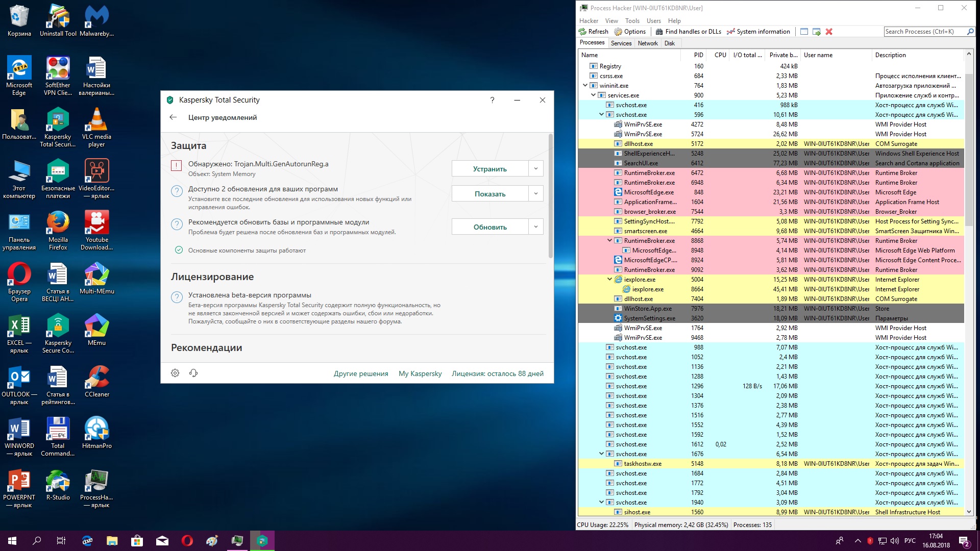The width and height of the screenshot is (980, 551).
Task: Collapse the wininit.exe tree node
Action: pyautogui.click(x=585, y=86)
